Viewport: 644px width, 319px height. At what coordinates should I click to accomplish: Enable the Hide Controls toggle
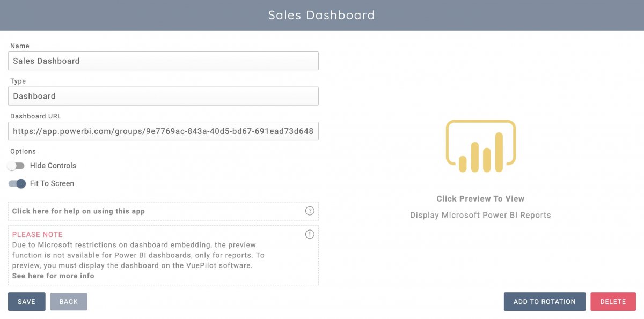tap(16, 166)
